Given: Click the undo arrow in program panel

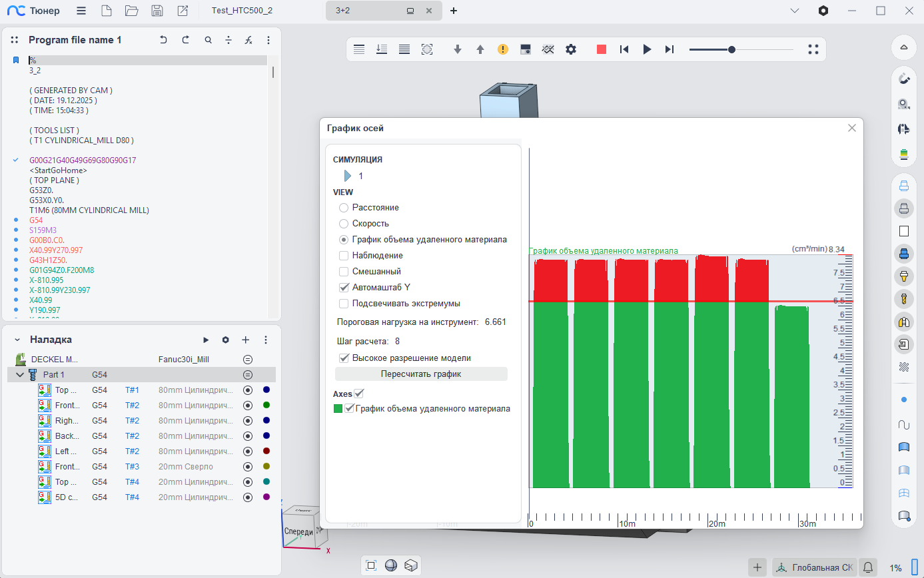Looking at the screenshot, I should pyautogui.click(x=164, y=40).
